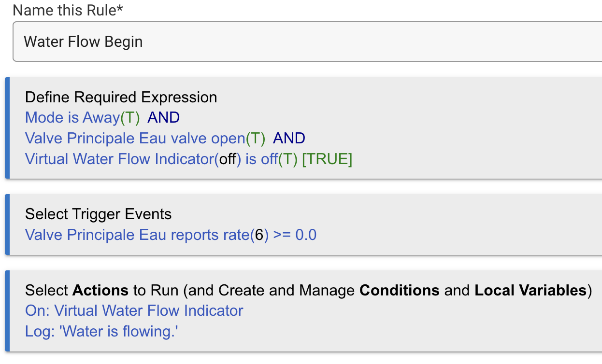Click the green [TRUE] expression result
This screenshot has width=602, height=364.
pyautogui.click(x=327, y=159)
